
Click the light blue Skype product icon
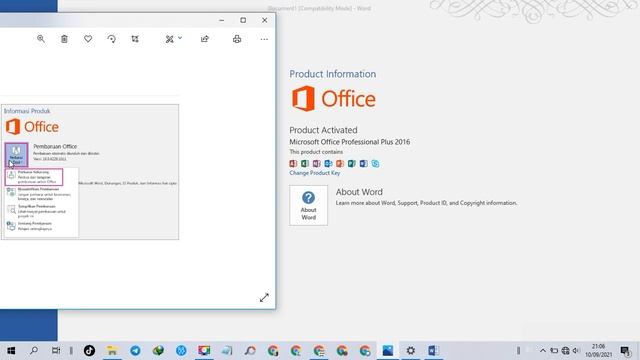(x=375, y=164)
